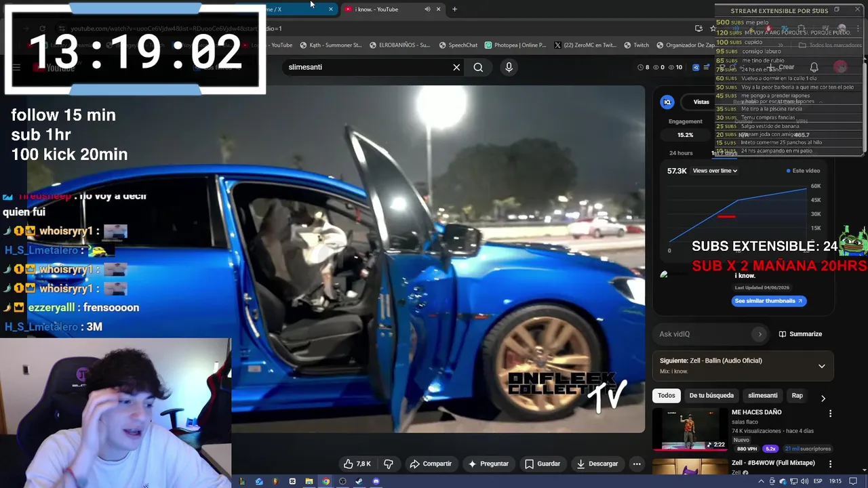Select the Vistas tab in vidIQ panel
Image resolution: width=868 pixels, height=488 pixels.
point(701,102)
